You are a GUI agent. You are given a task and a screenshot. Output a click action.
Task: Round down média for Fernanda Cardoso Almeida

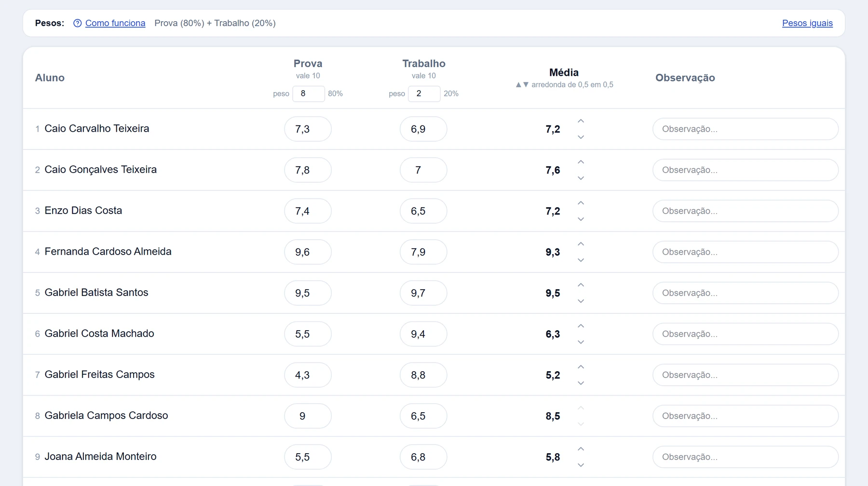581,260
